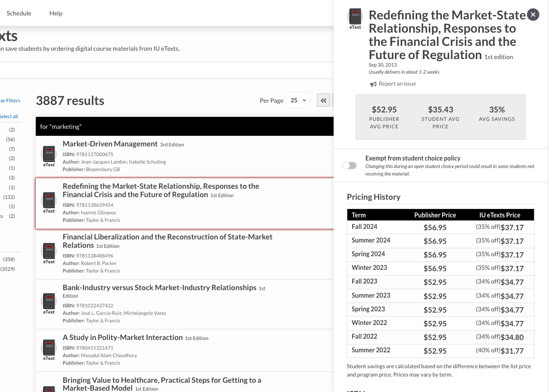Click the Spring 2023 pricing row term

tap(369, 309)
